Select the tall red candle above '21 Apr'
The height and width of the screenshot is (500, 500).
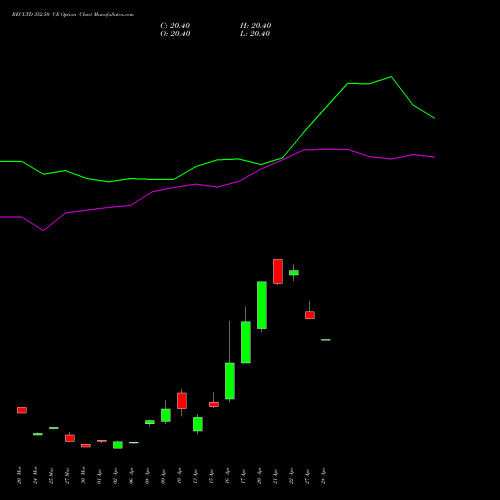click(x=278, y=271)
